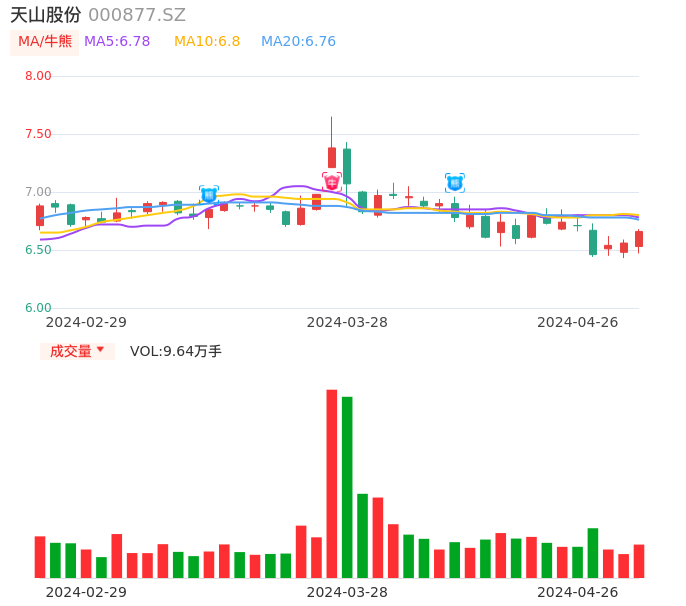Click the MA/牛熊 indicator button
The width and height of the screenshot is (686, 606).
(x=44, y=42)
